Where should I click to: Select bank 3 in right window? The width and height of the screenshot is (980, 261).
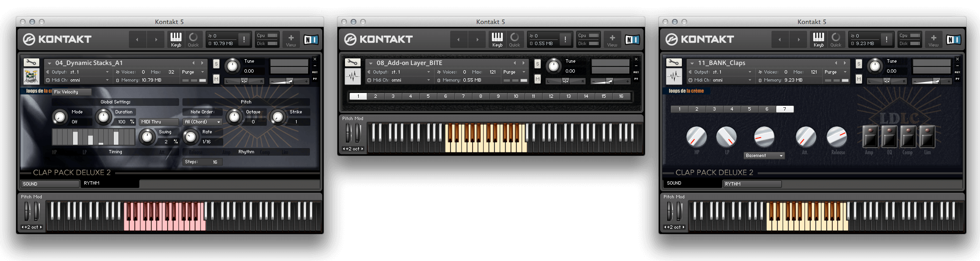pyautogui.click(x=714, y=109)
